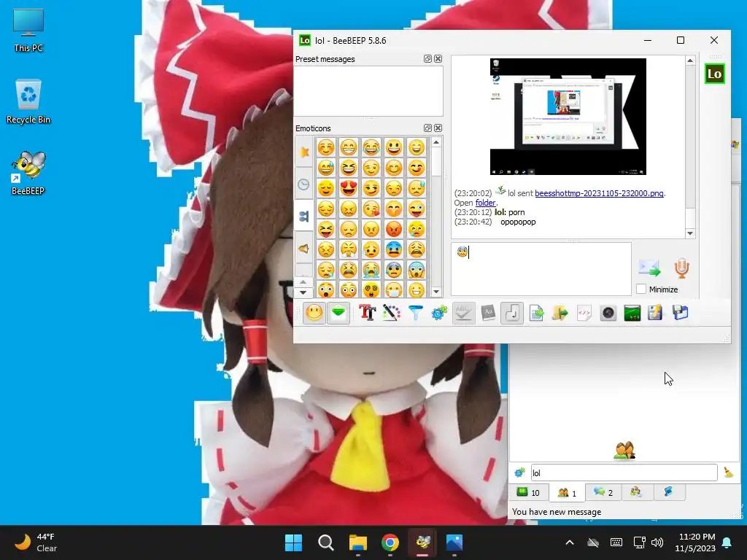Image resolution: width=747 pixels, height=560 pixels.
Task: Float the Emoticons panel
Action: point(427,128)
